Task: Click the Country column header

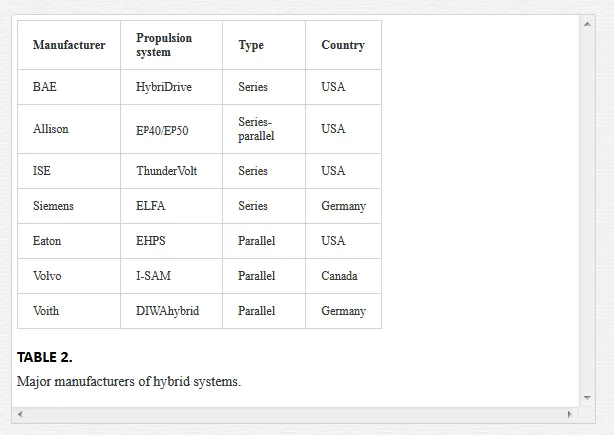Action: coord(343,45)
